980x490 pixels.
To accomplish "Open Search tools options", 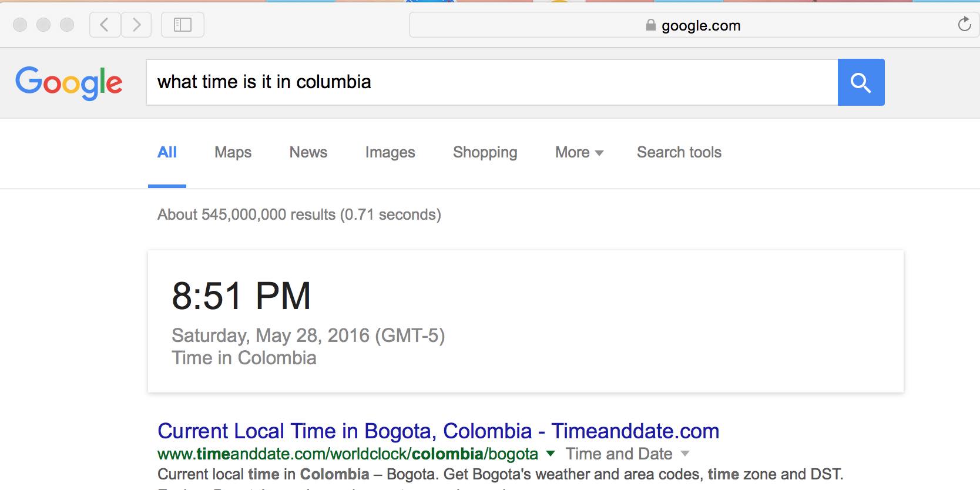I will pyautogui.click(x=679, y=153).
